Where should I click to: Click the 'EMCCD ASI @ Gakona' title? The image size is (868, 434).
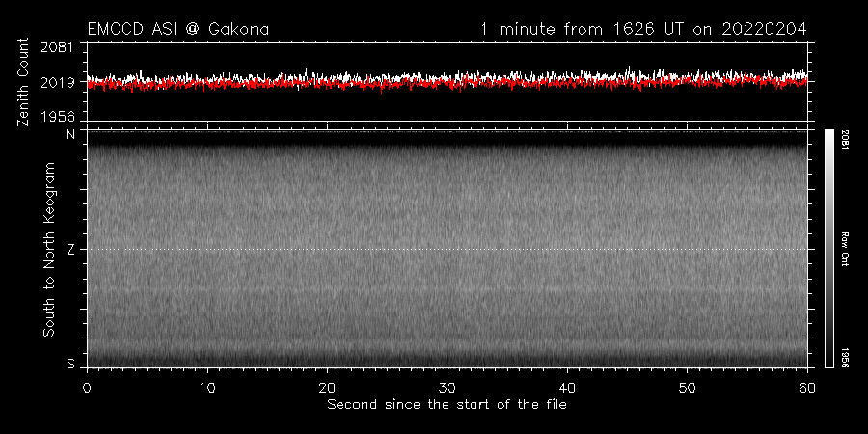click(x=178, y=29)
